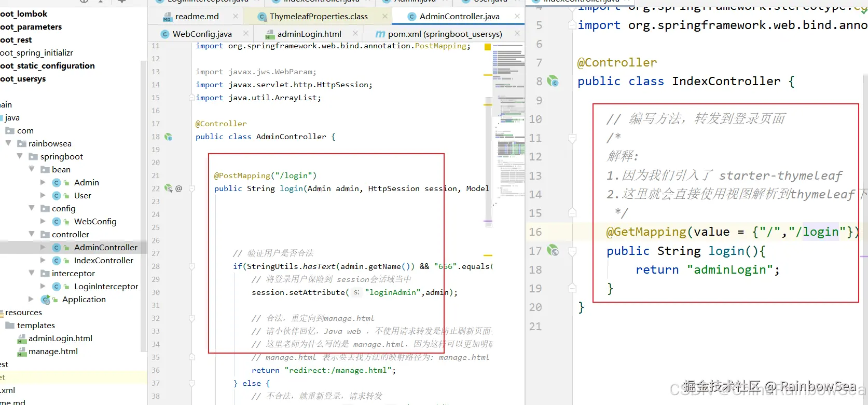Screen dimensions: 868x405
Task: Expand the Admin class node
Action: tap(43, 182)
